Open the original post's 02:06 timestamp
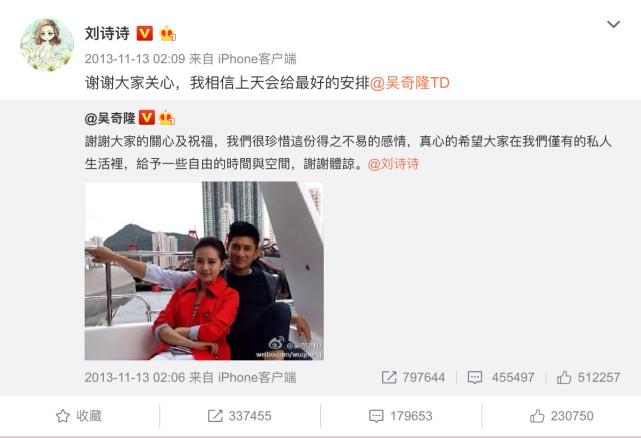The height and width of the screenshot is (438, 641). 135,377
